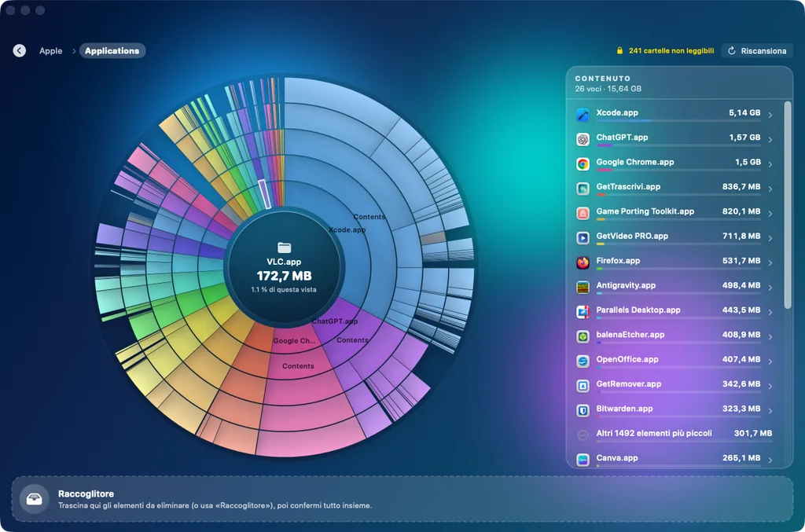The image size is (805, 532).
Task: Expand Xcode.app row chevron
Action: [770, 115]
